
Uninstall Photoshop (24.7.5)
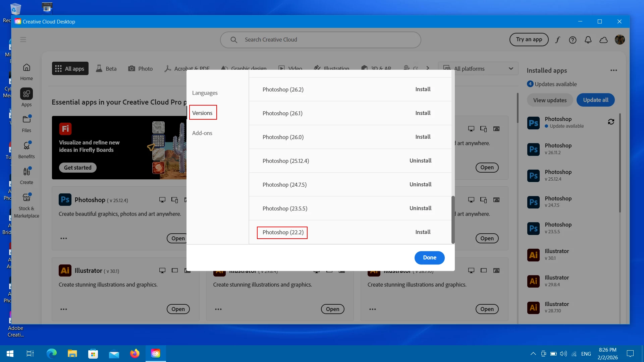click(x=420, y=184)
